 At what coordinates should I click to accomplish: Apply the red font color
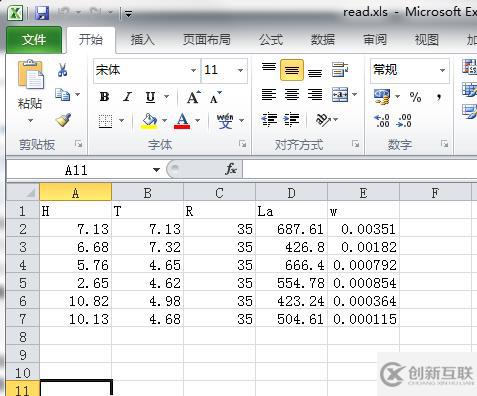pos(182,121)
